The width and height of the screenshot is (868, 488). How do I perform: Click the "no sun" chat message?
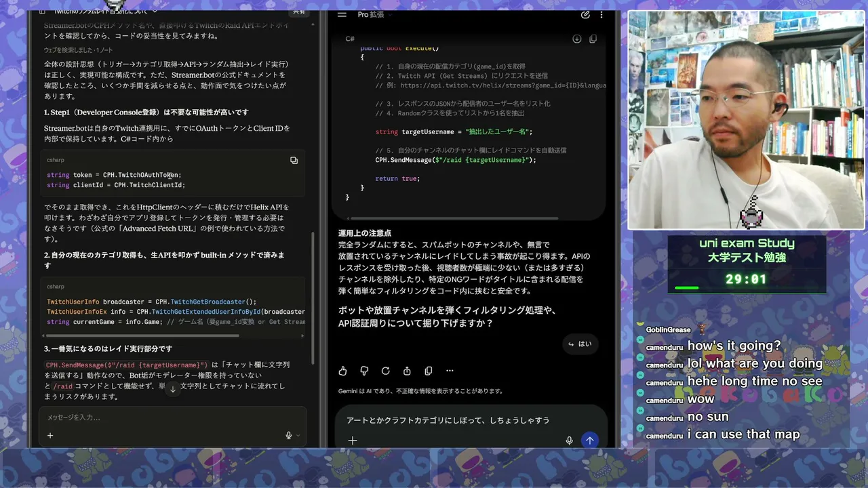(708, 416)
